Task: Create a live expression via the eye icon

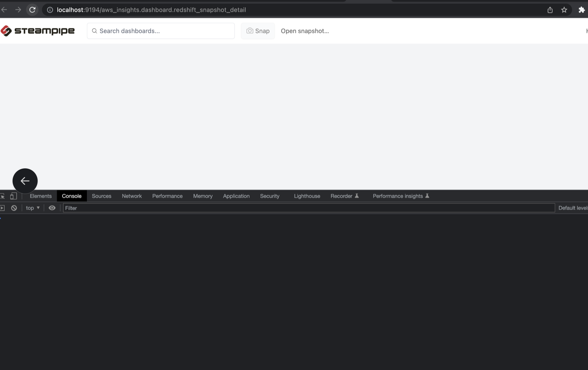Action: (x=52, y=208)
